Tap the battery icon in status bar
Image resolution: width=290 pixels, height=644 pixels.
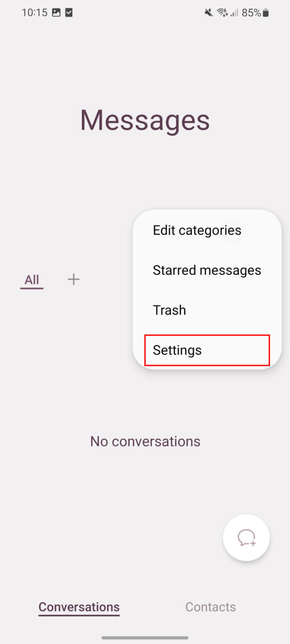(266, 13)
